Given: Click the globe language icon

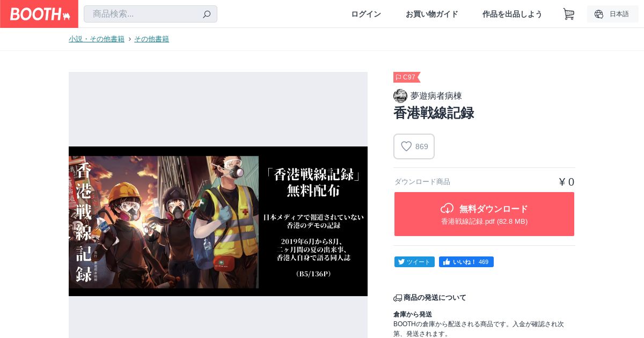Looking at the screenshot, I should (599, 14).
